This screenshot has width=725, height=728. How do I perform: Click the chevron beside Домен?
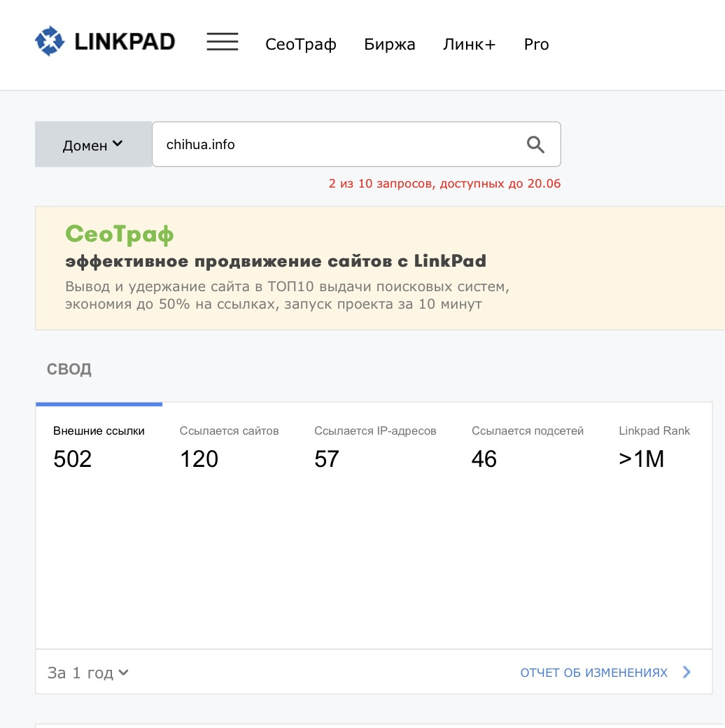tap(118, 143)
